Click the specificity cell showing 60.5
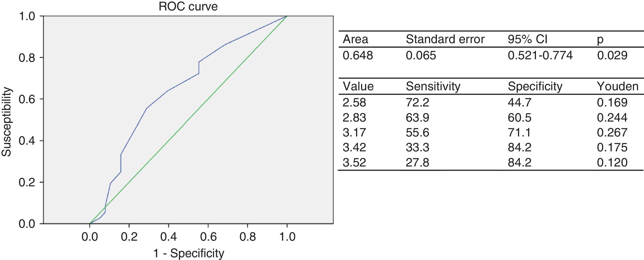The image size is (644, 260). pos(519,118)
